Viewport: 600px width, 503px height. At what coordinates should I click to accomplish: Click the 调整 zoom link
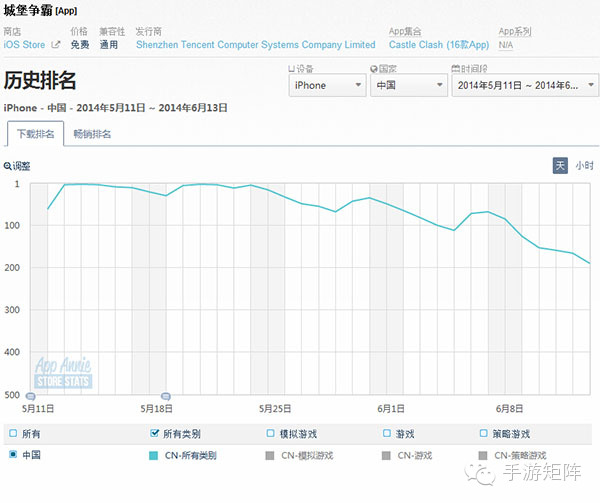pyautogui.click(x=21, y=166)
